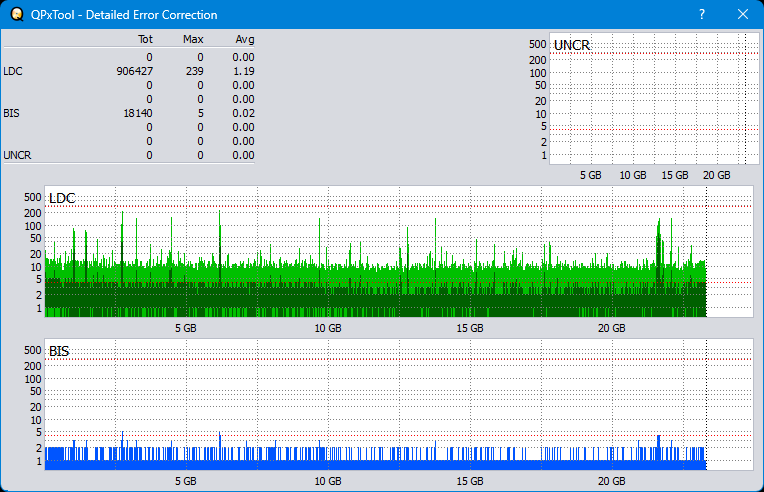Click the Avg column header

click(x=245, y=39)
